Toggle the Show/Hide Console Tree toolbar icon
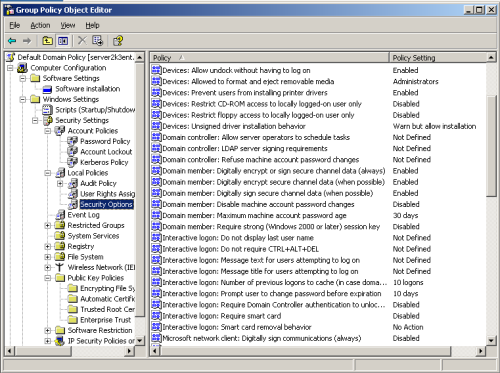This screenshot has width=500, height=373. pyautogui.click(x=63, y=41)
